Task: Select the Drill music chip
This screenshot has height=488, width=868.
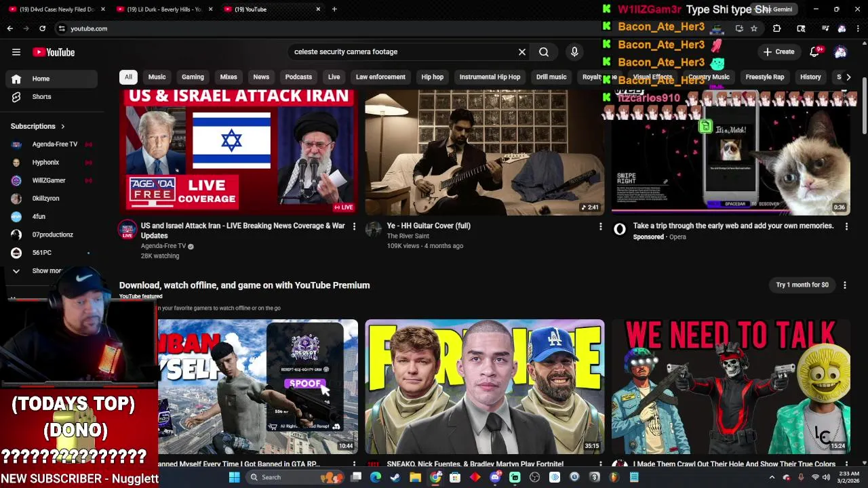Action: [551, 77]
